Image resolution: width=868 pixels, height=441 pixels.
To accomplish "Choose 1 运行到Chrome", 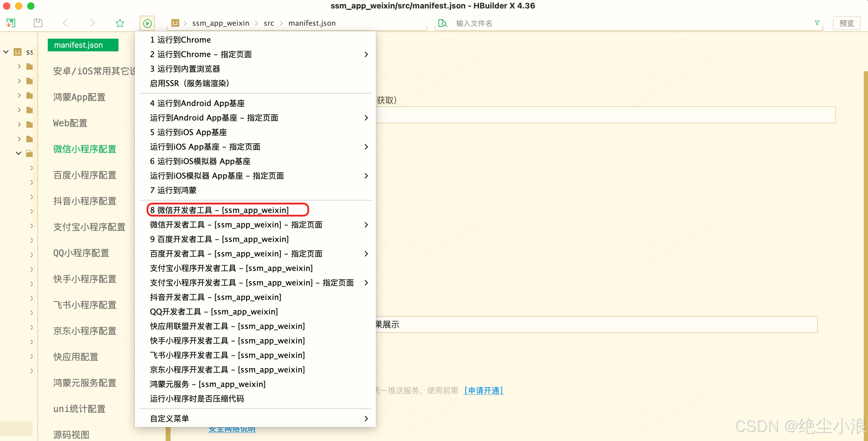I will 255,40.
